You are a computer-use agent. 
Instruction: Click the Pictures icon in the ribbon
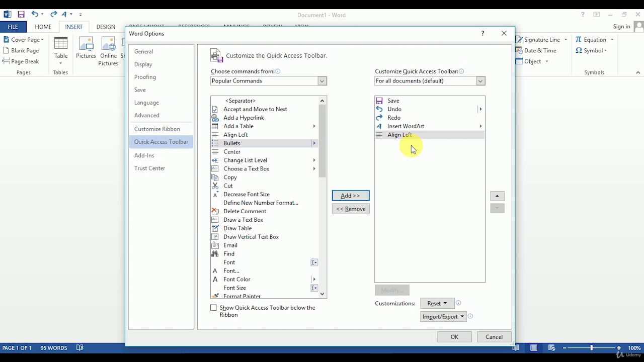pos(86,48)
